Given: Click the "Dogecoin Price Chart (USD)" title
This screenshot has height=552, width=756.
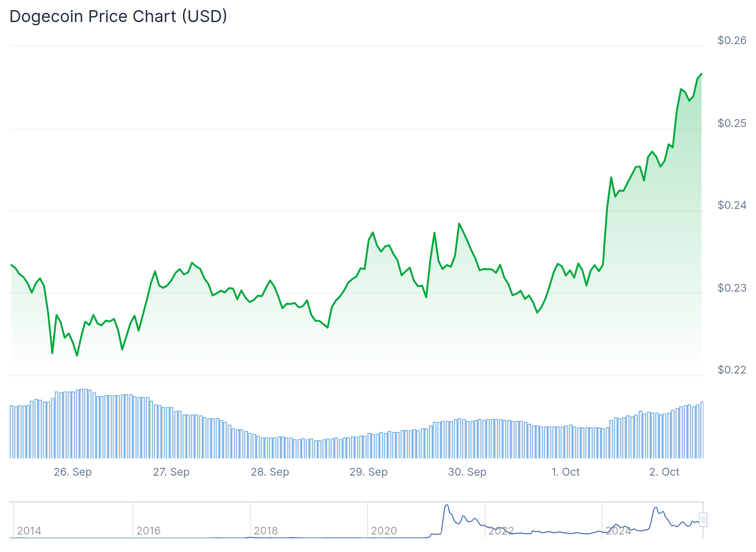Looking at the screenshot, I should coord(118,17).
